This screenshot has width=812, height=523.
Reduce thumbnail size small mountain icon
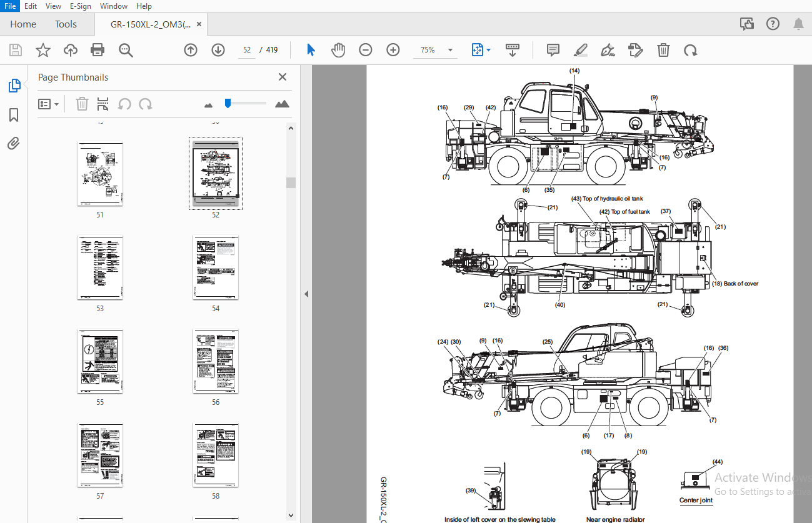pyautogui.click(x=209, y=105)
